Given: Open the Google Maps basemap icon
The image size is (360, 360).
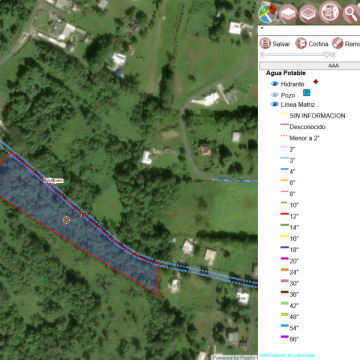Looking at the screenshot, I should (x=268, y=14).
